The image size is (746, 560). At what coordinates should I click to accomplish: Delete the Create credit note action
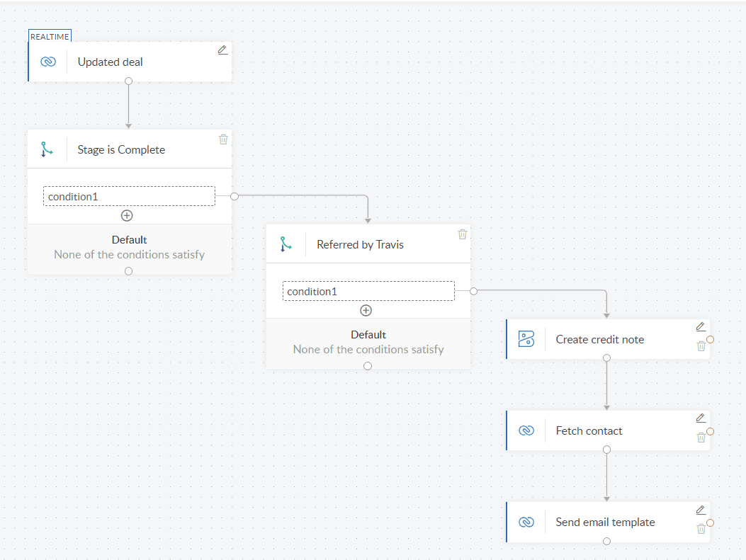[x=701, y=345]
